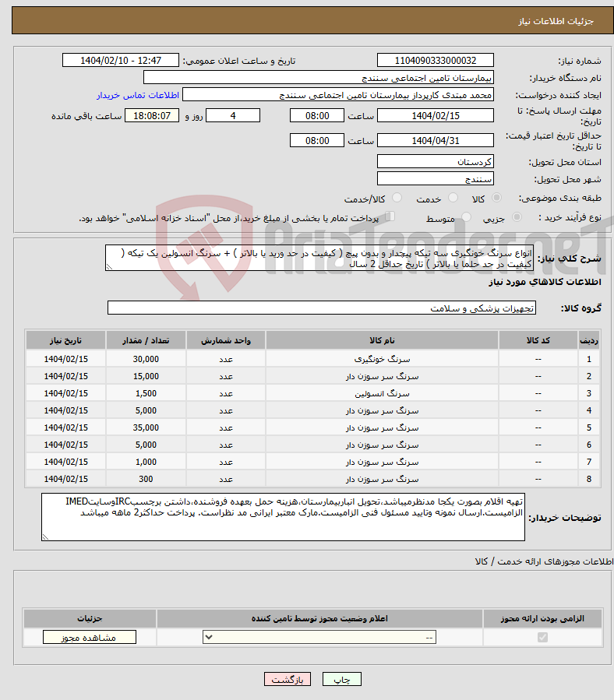
Task: Click the نام کالا column header
Action: point(382,340)
